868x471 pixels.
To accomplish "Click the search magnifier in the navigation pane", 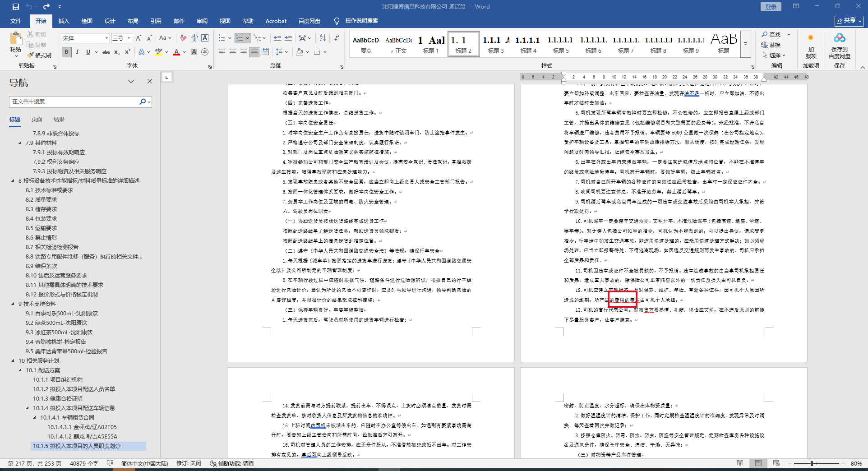I will (x=143, y=102).
